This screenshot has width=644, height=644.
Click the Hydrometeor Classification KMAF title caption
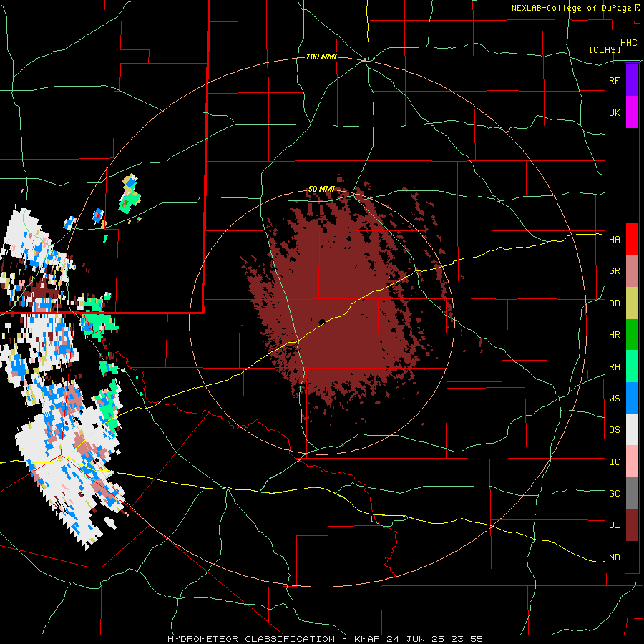coord(325,639)
